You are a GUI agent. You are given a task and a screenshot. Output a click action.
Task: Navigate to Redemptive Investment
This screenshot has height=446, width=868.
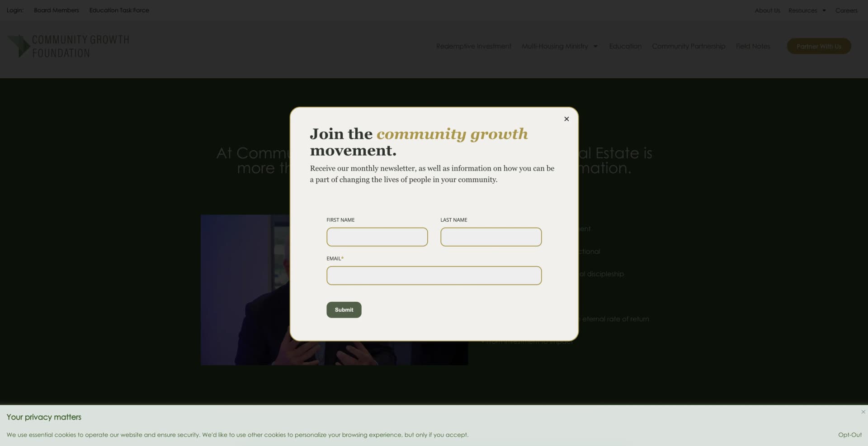point(473,46)
